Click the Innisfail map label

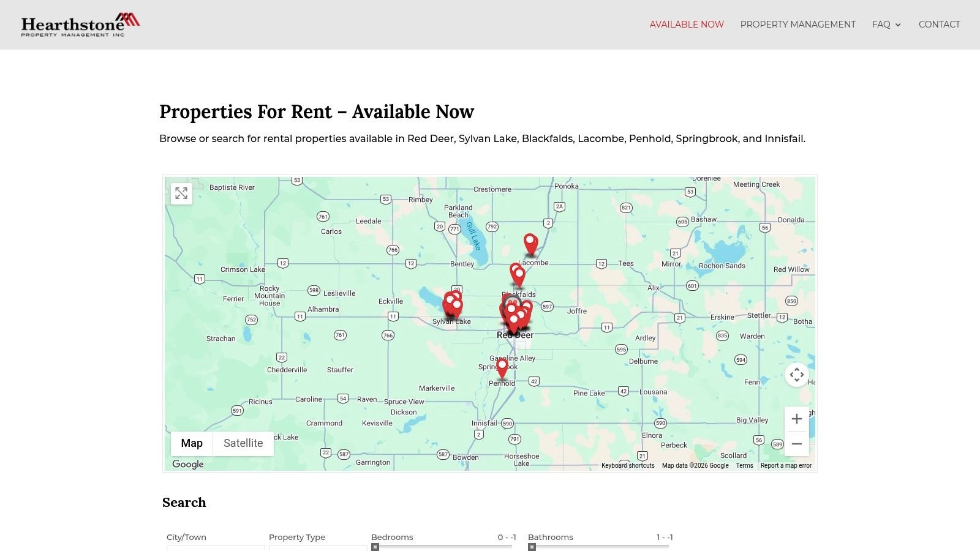click(484, 423)
